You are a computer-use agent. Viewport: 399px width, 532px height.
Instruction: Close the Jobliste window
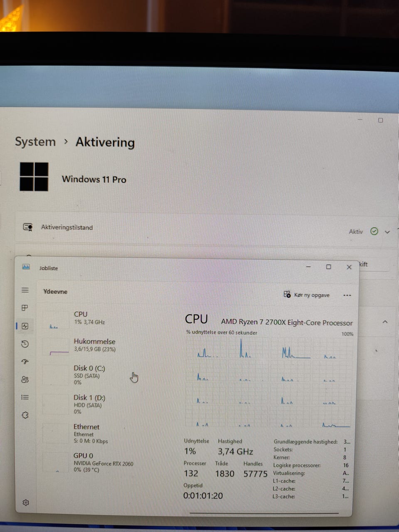[349, 267]
